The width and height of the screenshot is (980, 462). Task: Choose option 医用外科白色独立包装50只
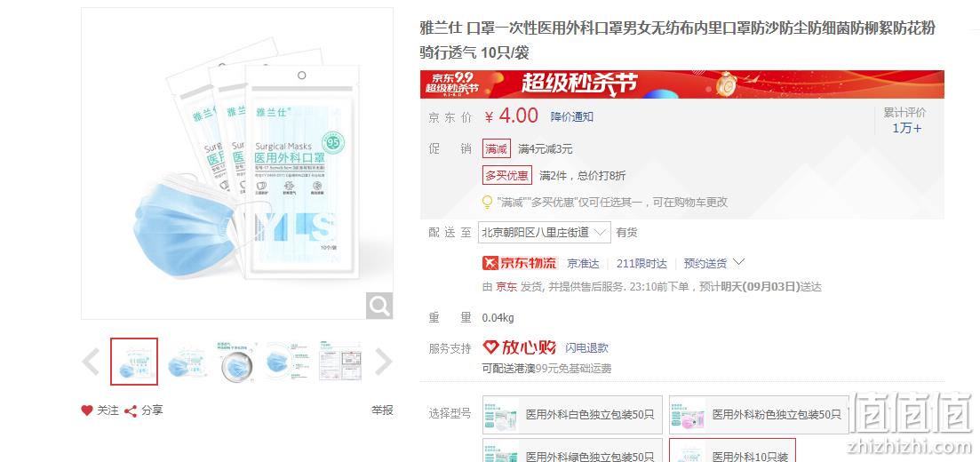(572, 415)
